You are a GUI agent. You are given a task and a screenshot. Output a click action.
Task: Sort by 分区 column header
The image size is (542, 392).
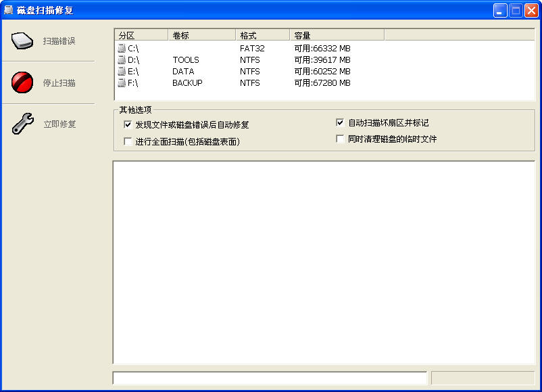(141, 35)
